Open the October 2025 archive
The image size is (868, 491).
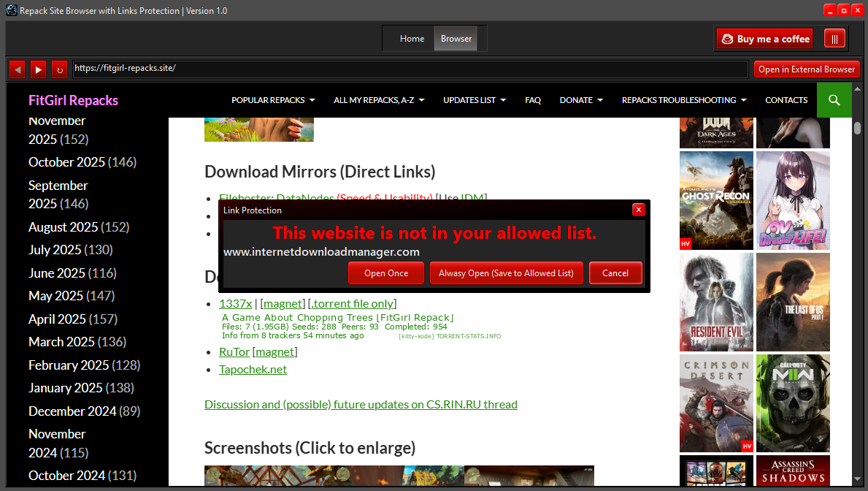(66, 161)
